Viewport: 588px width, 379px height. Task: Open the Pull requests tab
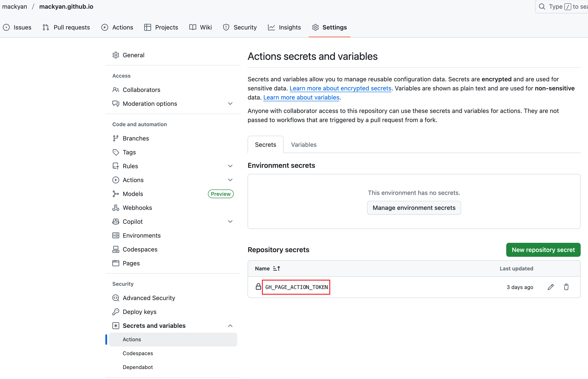(x=66, y=27)
